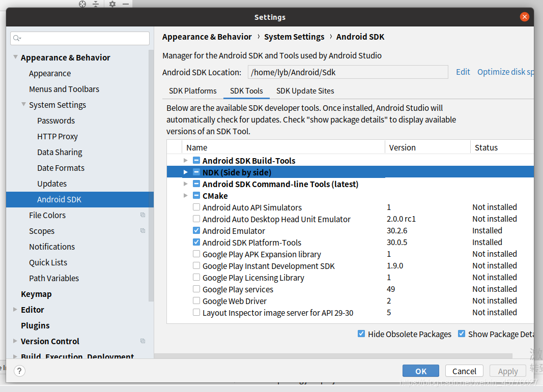Viewport: 543px width, 392px height.
Task: Click the Version Control project-level icon
Action: (142, 341)
